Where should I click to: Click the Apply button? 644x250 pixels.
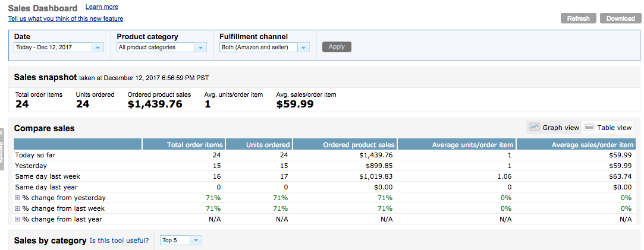coord(337,47)
